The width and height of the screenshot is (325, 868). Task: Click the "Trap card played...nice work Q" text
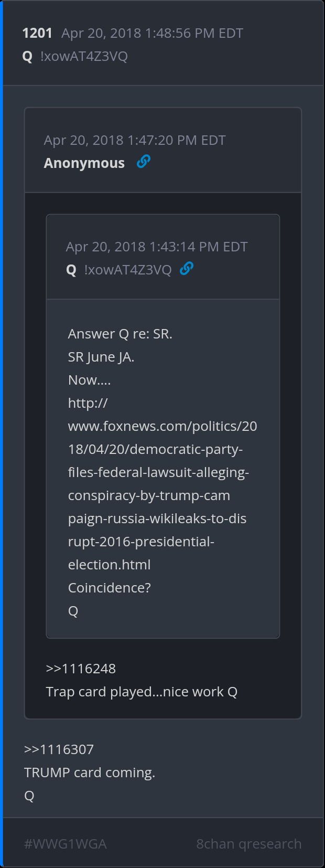click(142, 692)
